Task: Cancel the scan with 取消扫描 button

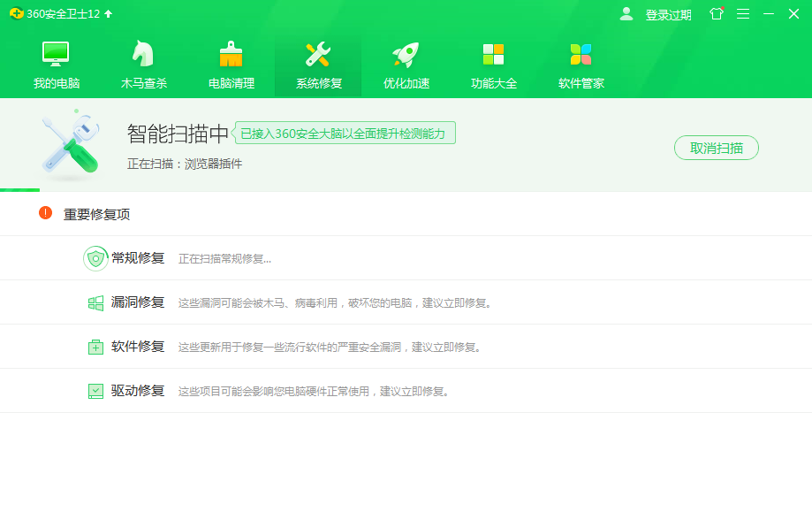Action: [x=717, y=149]
